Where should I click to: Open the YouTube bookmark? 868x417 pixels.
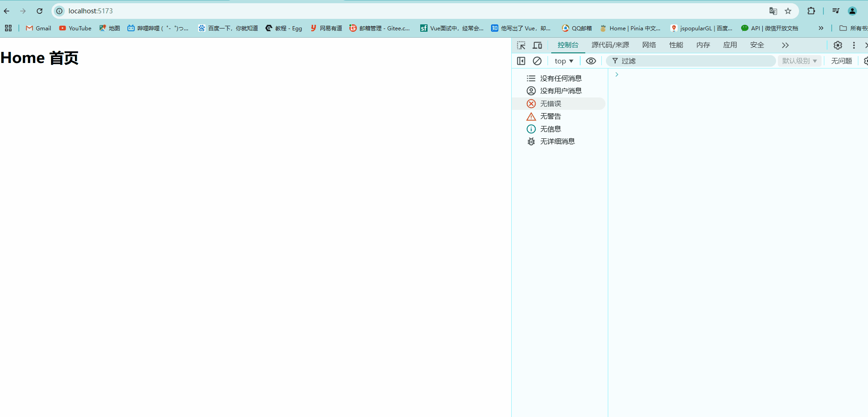75,28
